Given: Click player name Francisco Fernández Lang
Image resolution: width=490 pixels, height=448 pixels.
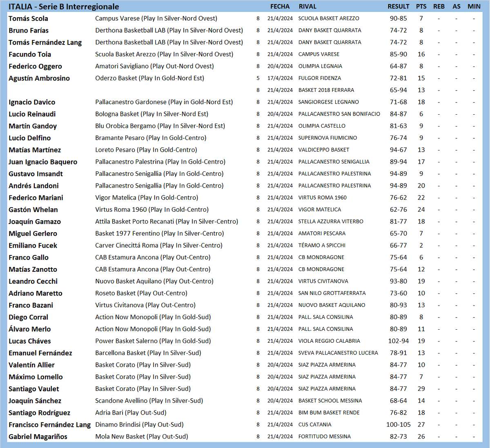Looking at the screenshot, I should (49, 425).
